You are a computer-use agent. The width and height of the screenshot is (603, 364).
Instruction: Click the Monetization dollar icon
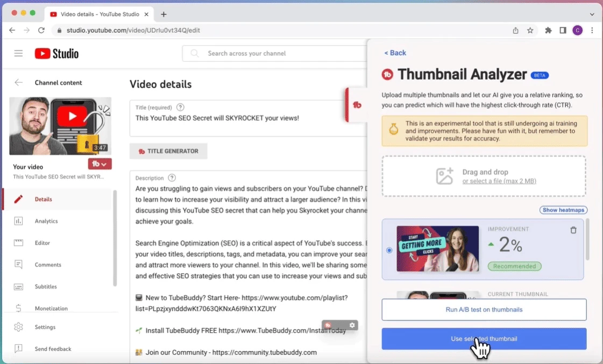tap(18, 308)
